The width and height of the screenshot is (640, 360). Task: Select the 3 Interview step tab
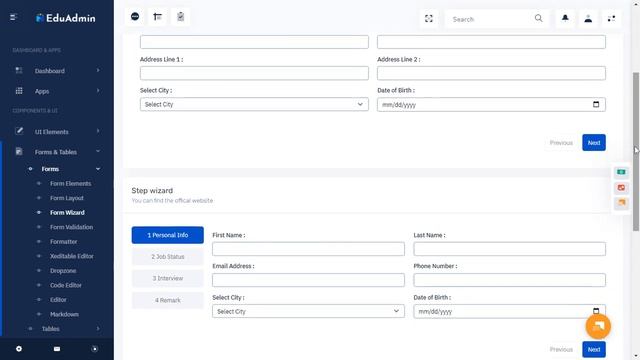(167, 278)
